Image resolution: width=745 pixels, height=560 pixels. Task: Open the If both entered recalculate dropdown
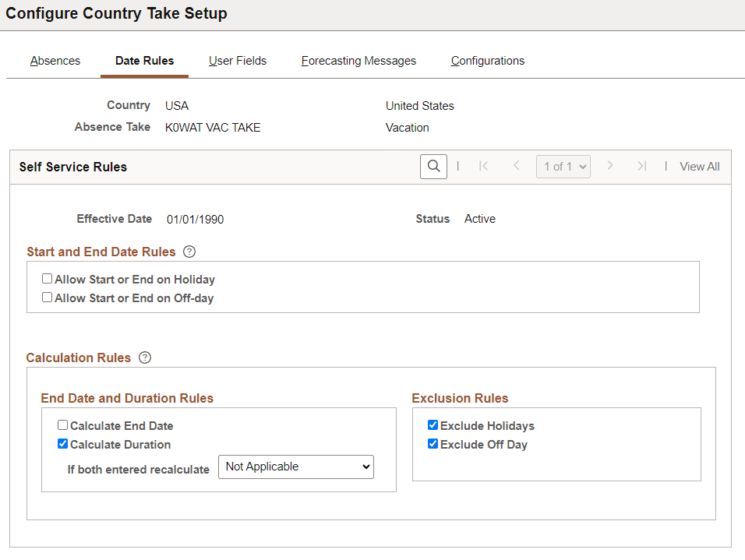click(x=295, y=467)
